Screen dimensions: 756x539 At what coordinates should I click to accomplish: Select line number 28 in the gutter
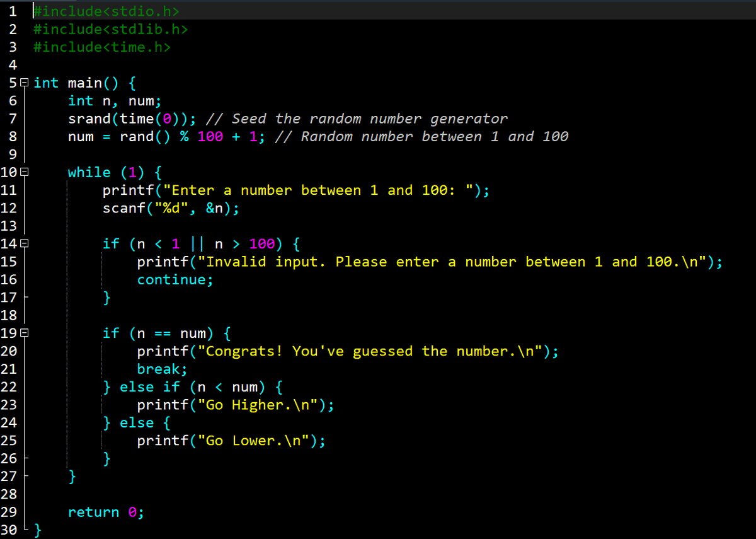click(9, 494)
